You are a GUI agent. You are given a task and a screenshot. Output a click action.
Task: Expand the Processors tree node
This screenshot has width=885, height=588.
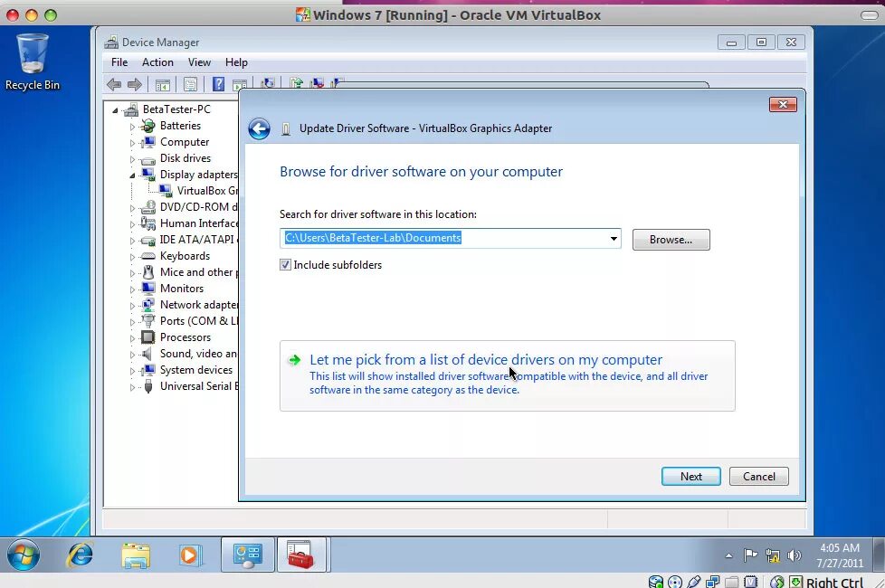[132, 338]
